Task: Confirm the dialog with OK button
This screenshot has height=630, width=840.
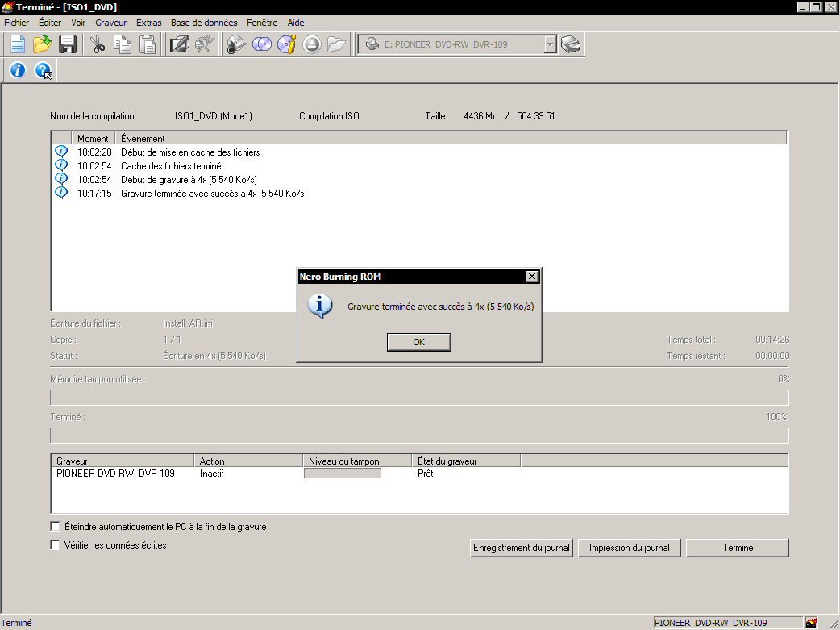Action: pos(419,342)
